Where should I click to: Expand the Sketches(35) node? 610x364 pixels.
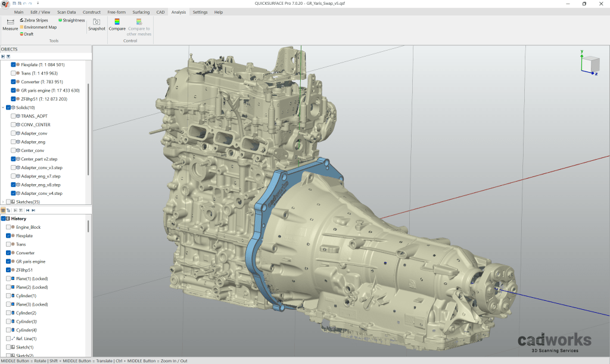4,201
